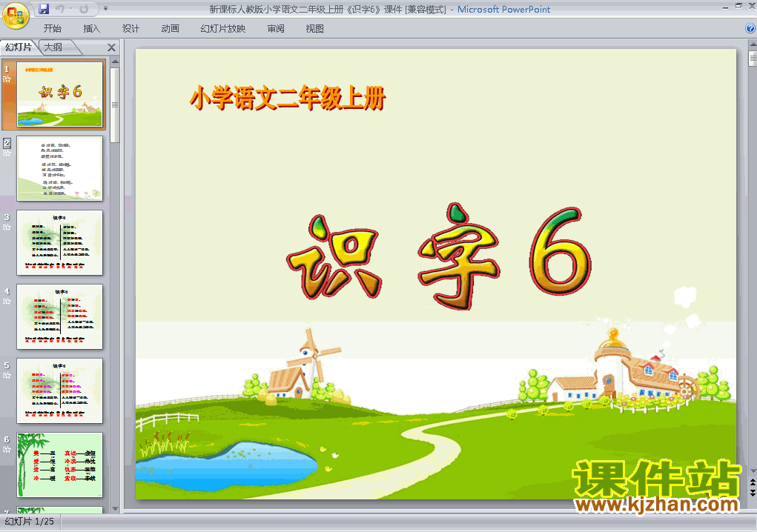This screenshot has height=532, width=757.
Task: Open the round Office button menu
Action: pos(16,16)
